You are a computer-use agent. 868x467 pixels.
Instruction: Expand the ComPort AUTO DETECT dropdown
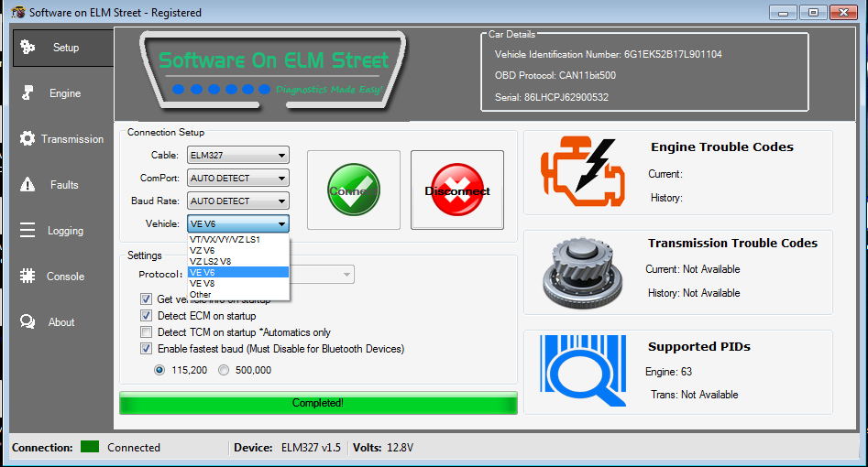coord(238,179)
